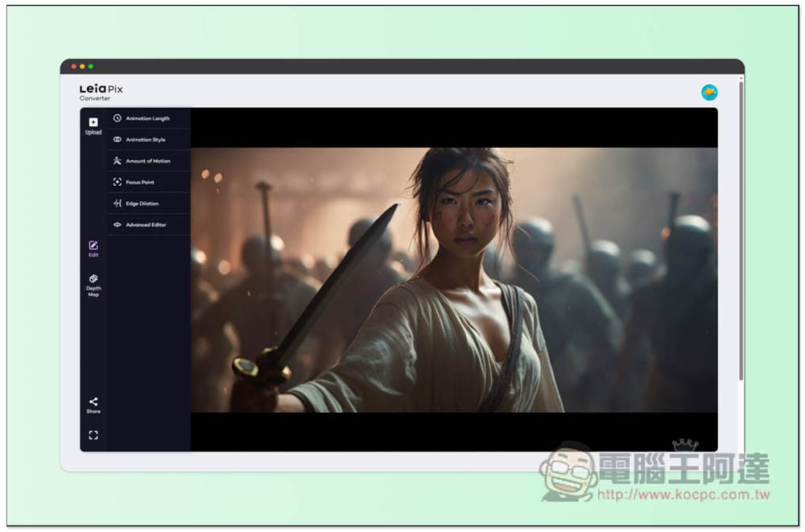Click the Upload plus icon
Screen dimensions: 805x532
(x=93, y=122)
